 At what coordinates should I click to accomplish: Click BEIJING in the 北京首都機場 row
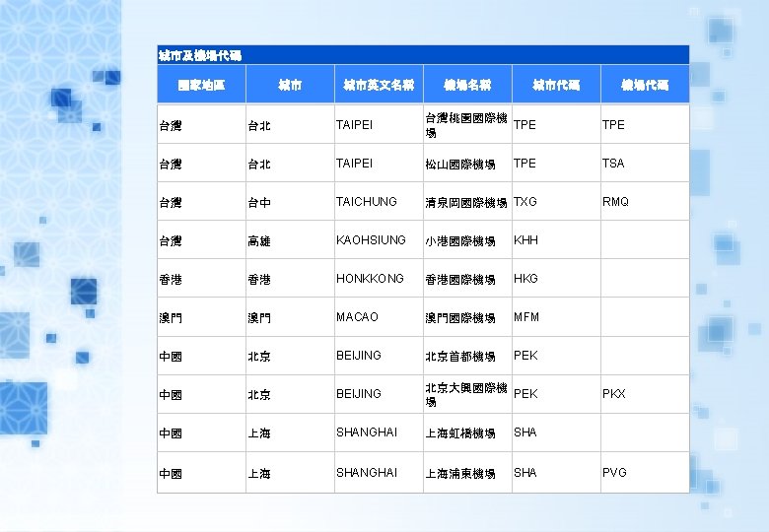pyautogui.click(x=359, y=356)
